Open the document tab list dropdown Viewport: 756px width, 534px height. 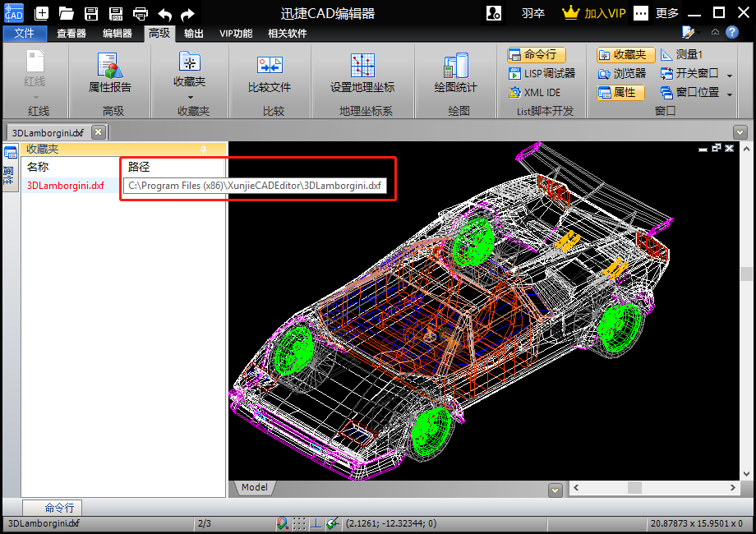[740, 131]
